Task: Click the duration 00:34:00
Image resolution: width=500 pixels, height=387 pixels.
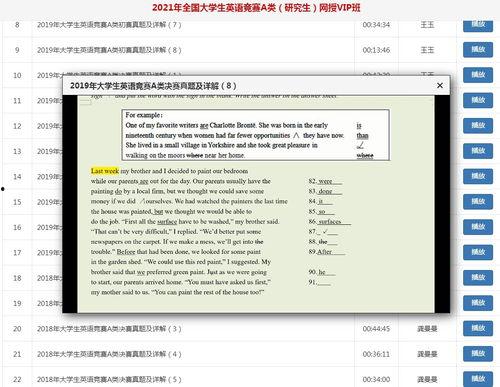Action: 376,379
